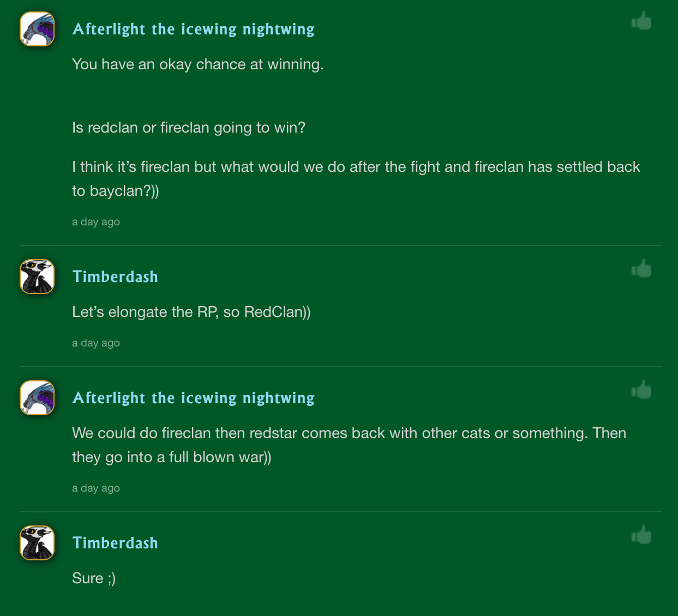Image resolution: width=678 pixels, height=616 pixels.
Task: Click the timestamp under the 'full blown war' comment
Action: [96, 488]
